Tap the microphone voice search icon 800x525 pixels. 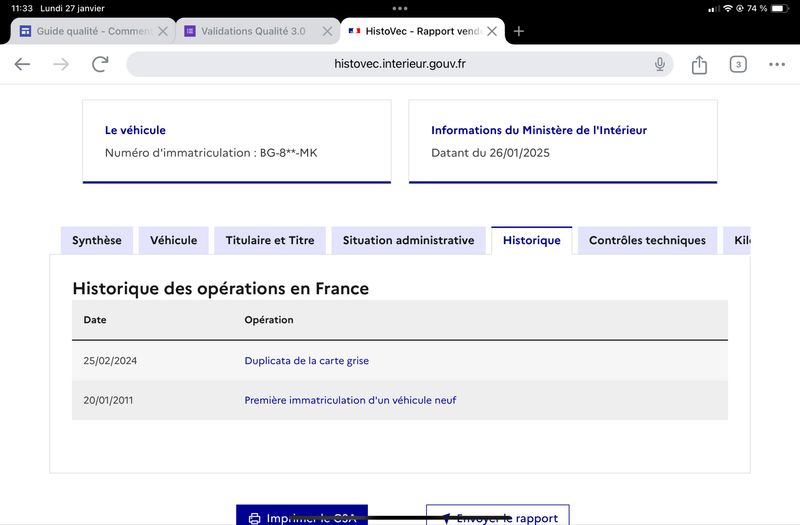click(x=660, y=64)
